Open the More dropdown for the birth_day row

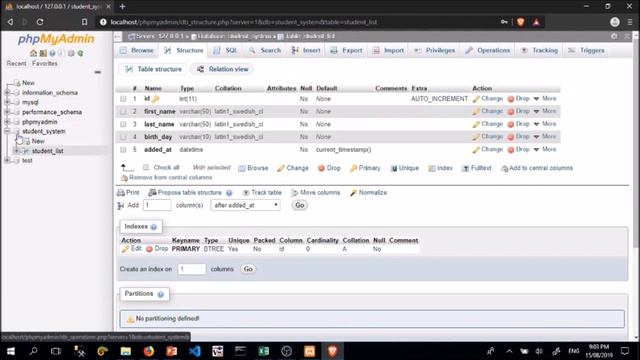(x=545, y=136)
